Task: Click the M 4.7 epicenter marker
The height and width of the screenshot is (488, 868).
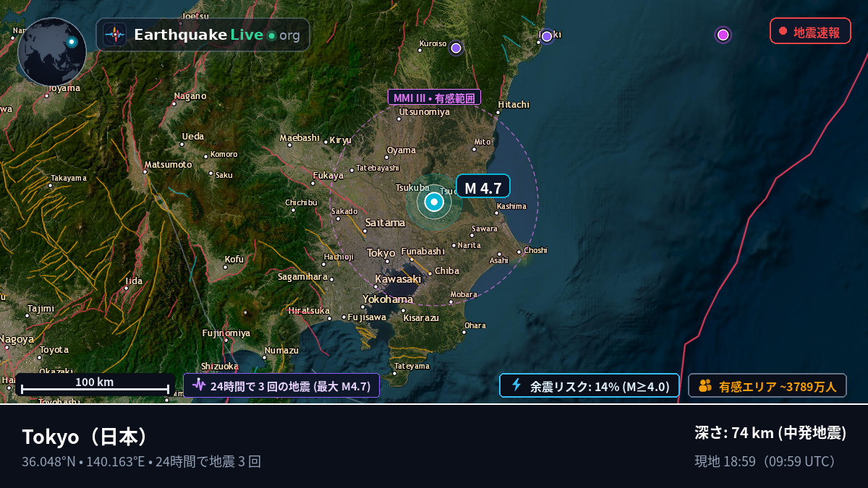Action: (434, 202)
